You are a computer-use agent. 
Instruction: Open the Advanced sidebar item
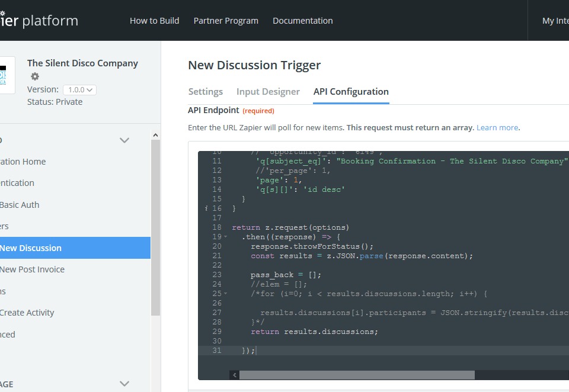point(8,335)
